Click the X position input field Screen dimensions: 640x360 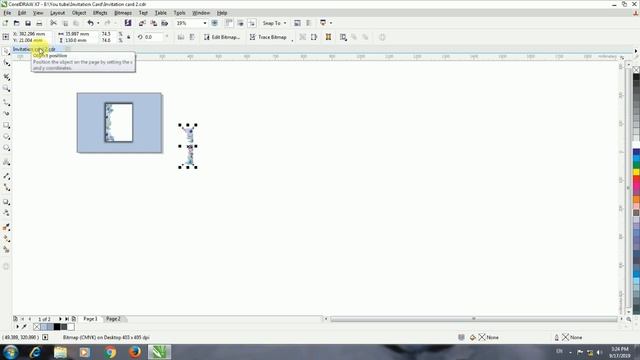(32, 34)
